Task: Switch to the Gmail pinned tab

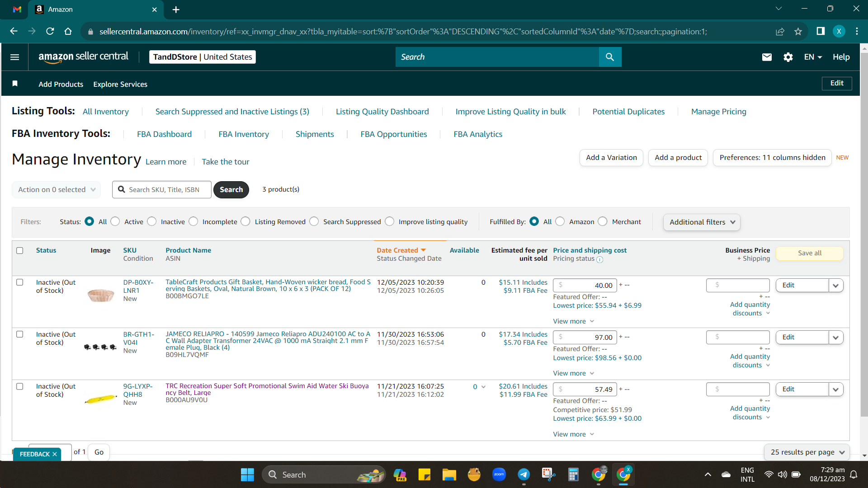Action: (x=17, y=9)
